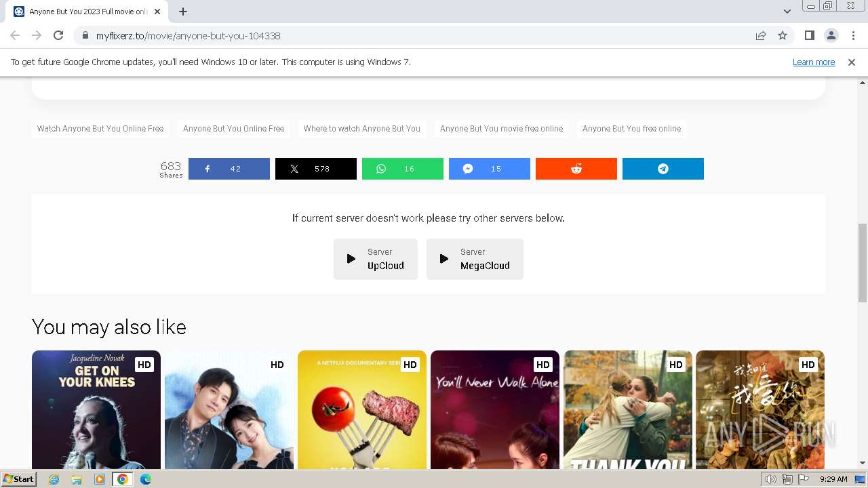Select 683 Shares counter text
The height and width of the screenshot is (488, 868).
point(171,169)
